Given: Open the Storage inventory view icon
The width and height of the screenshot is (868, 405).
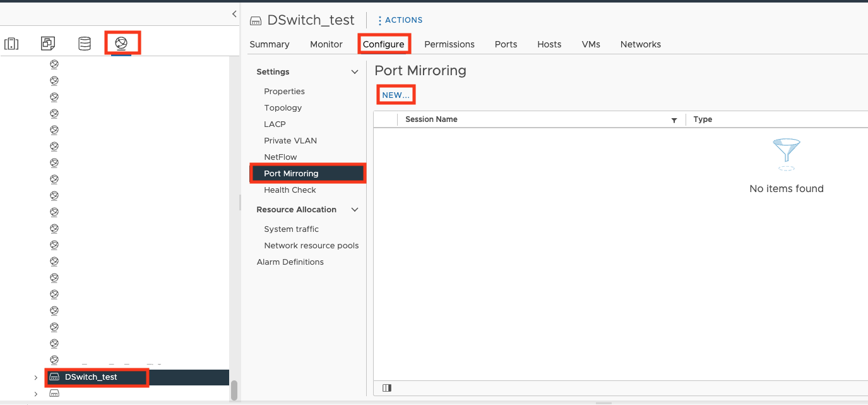Looking at the screenshot, I should click(x=84, y=44).
